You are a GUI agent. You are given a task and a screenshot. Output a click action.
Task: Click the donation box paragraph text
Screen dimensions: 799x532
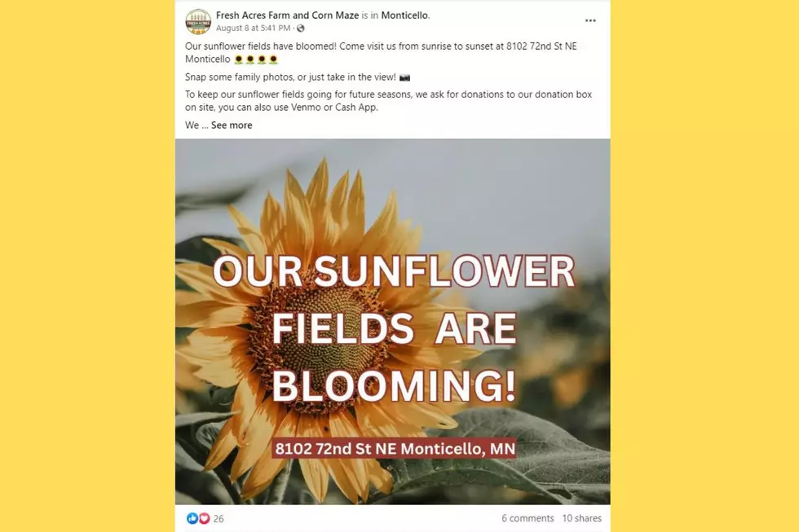[388, 101]
